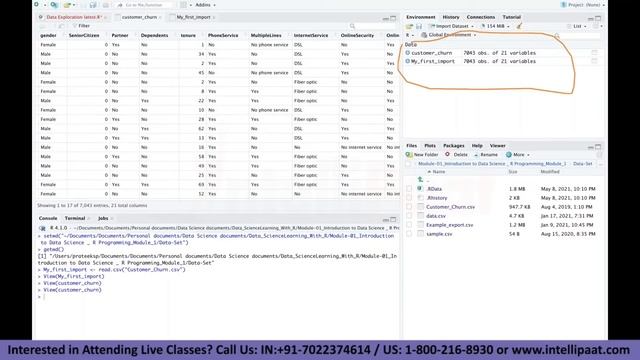
Task: Open the List view dropdown
Action: (577, 26)
